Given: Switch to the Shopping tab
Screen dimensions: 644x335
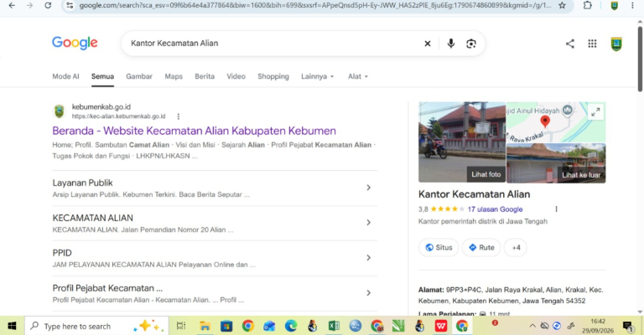Looking at the screenshot, I should 273,76.
